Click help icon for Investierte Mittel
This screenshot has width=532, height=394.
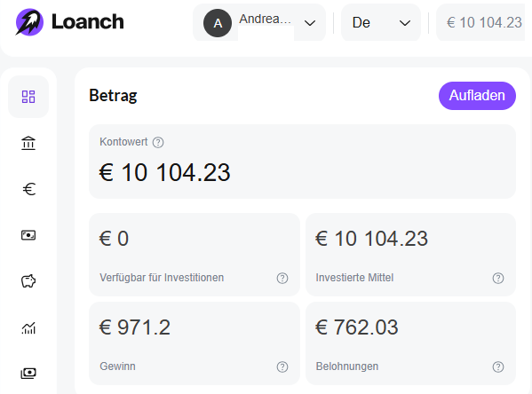pyautogui.click(x=498, y=278)
